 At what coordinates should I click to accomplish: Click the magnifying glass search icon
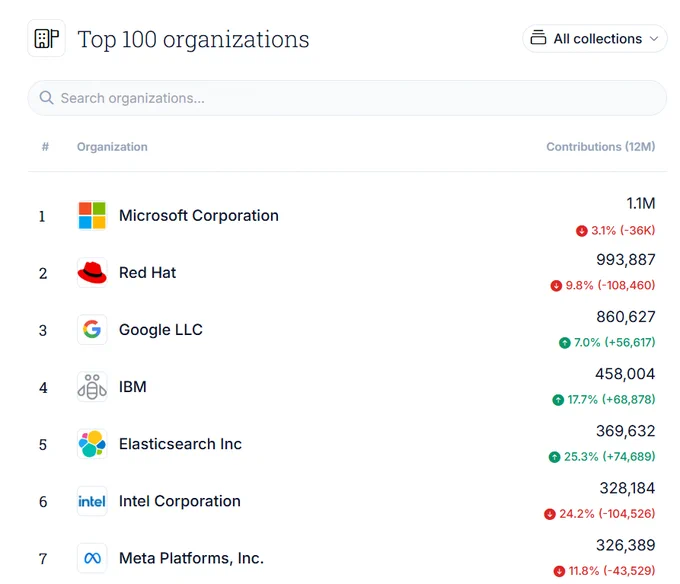(x=46, y=98)
